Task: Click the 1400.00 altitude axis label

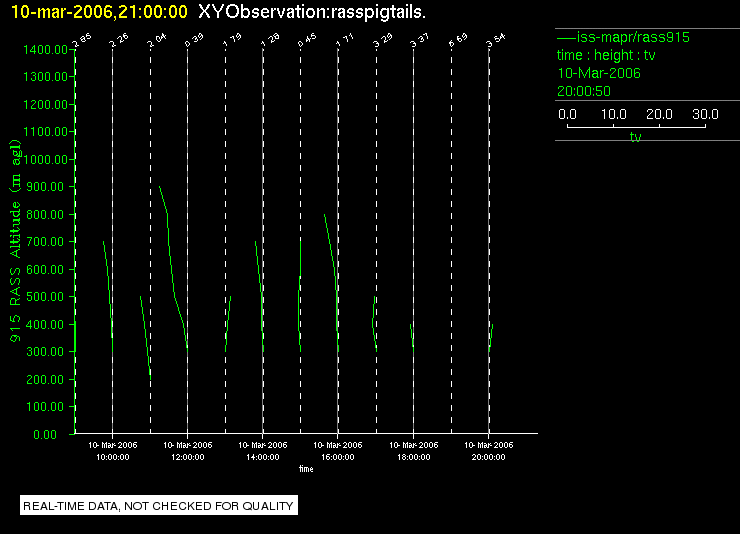Action: (x=45, y=50)
